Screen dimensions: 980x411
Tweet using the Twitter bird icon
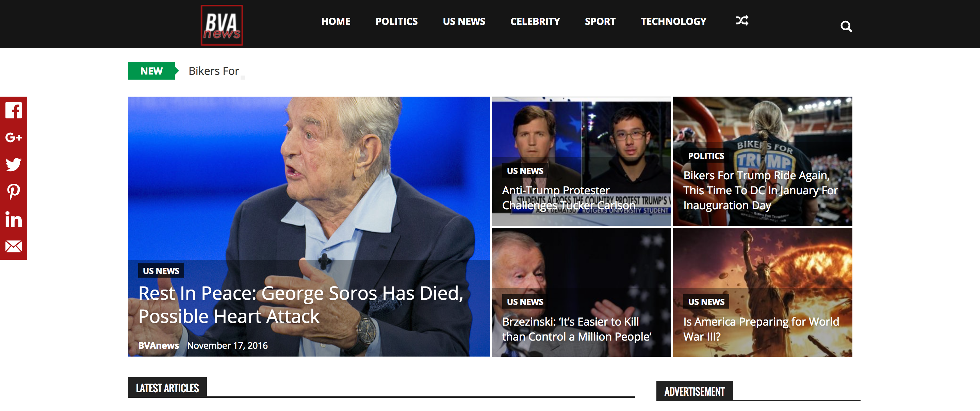tap(13, 164)
